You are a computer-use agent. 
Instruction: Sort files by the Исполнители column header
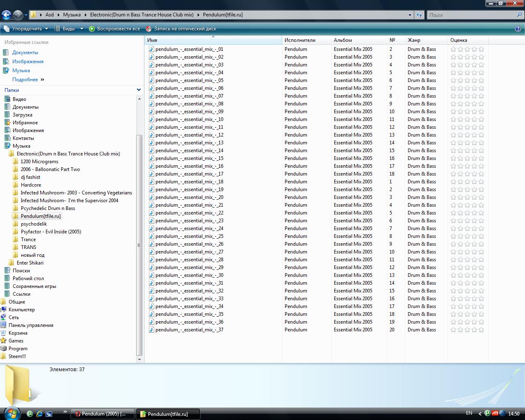pyautogui.click(x=306, y=40)
